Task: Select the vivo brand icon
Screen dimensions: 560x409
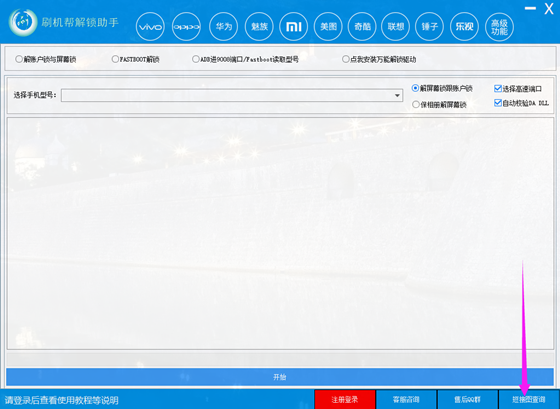Action: coord(150,27)
